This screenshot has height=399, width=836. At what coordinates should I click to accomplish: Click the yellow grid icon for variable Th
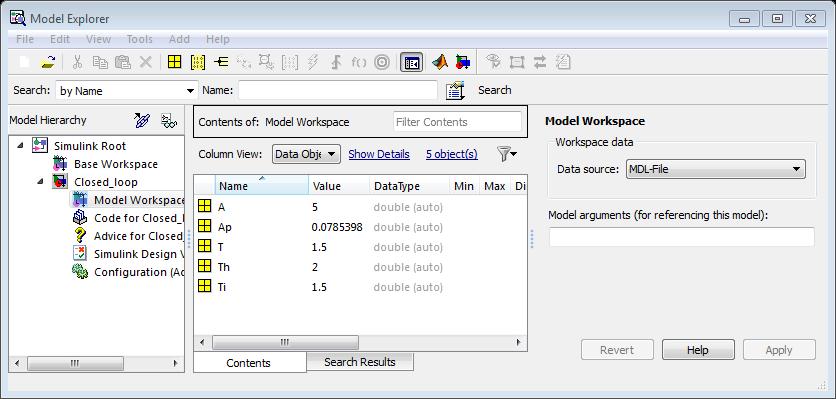pyautogui.click(x=205, y=266)
